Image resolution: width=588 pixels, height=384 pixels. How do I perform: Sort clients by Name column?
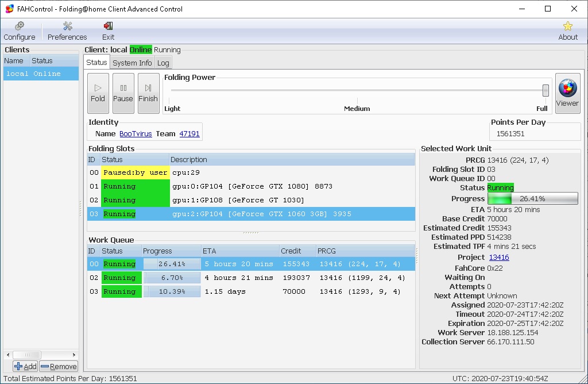[17, 60]
